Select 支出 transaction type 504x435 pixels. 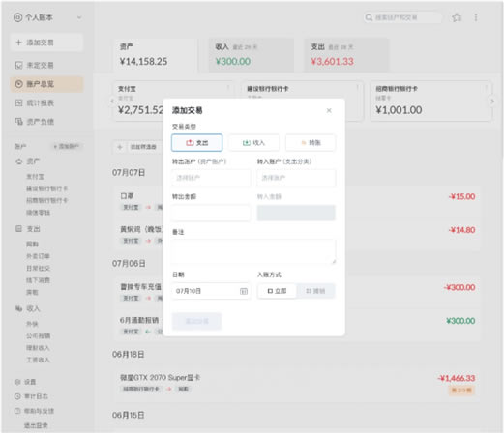pos(196,142)
